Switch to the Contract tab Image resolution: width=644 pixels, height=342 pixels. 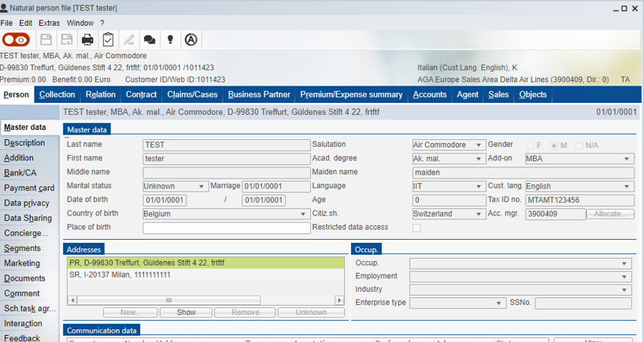click(141, 94)
